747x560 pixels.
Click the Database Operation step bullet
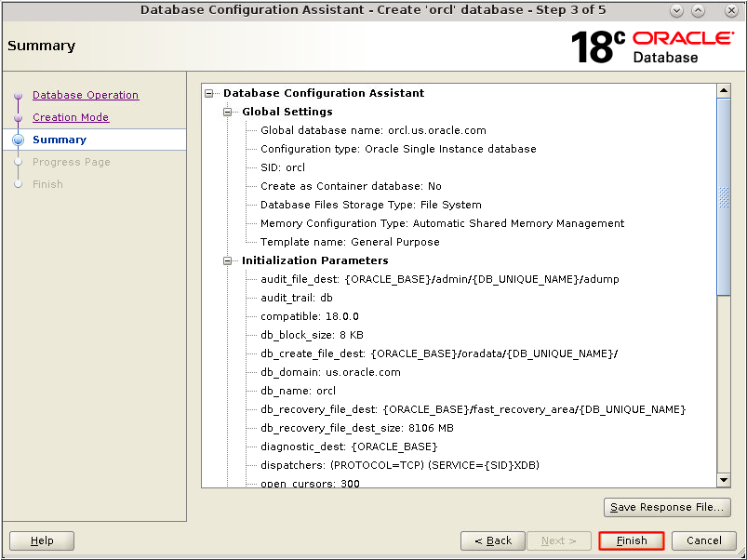click(x=18, y=95)
